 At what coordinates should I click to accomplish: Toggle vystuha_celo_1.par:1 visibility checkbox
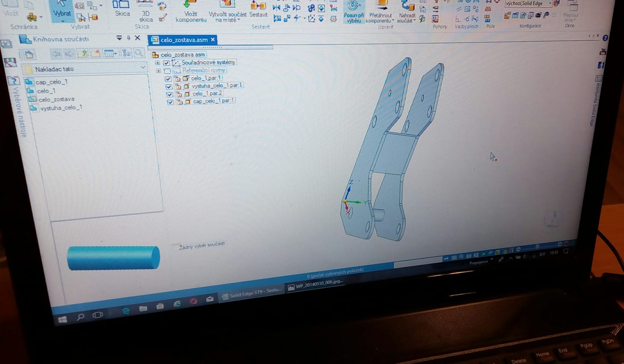click(169, 87)
